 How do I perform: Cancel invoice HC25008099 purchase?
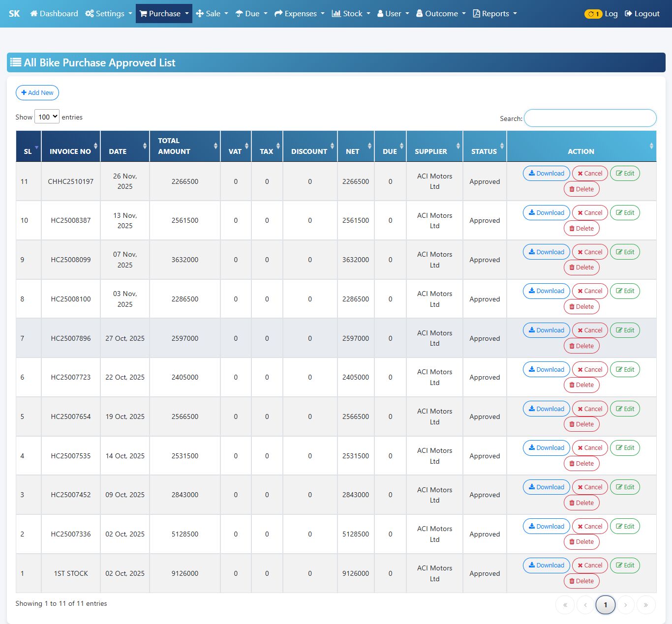point(589,252)
